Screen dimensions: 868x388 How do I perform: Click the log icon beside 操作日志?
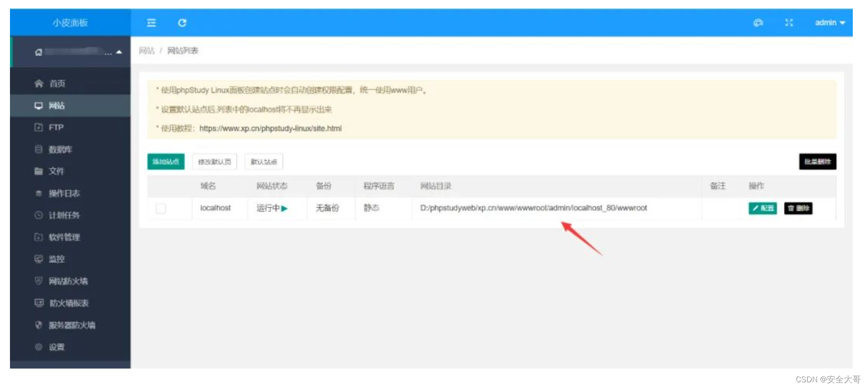pyautogui.click(x=38, y=193)
